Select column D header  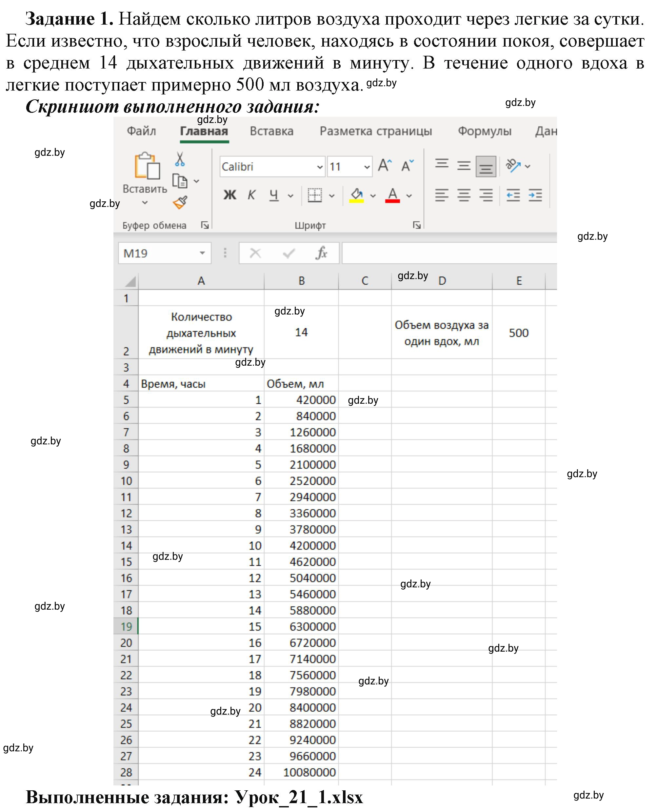coord(442,281)
